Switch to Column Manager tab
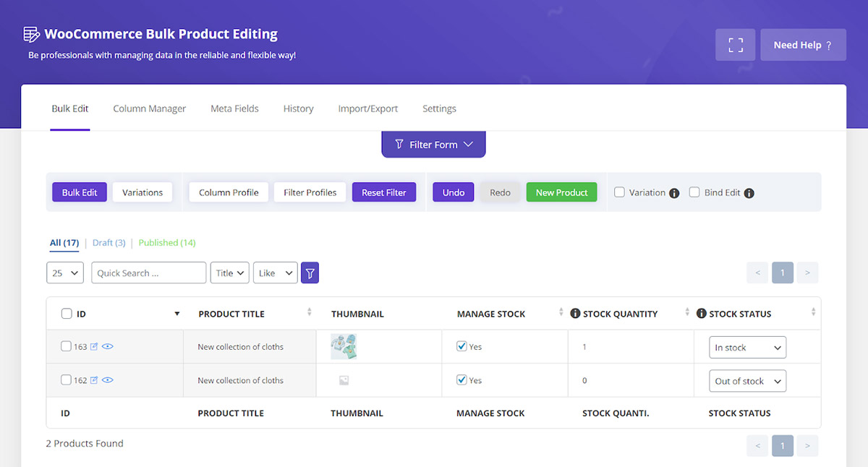 click(150, 108)
